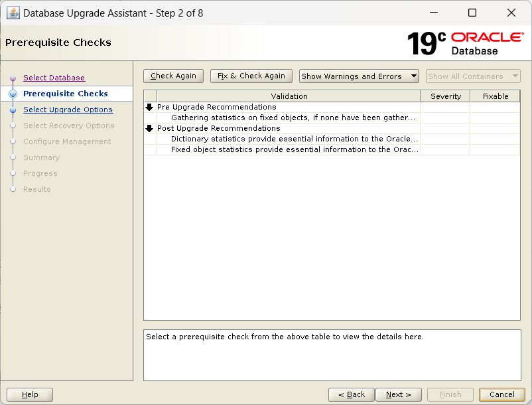
Task: Select the Pre Upgrade Recommendations row
Action: coord(332,107)
